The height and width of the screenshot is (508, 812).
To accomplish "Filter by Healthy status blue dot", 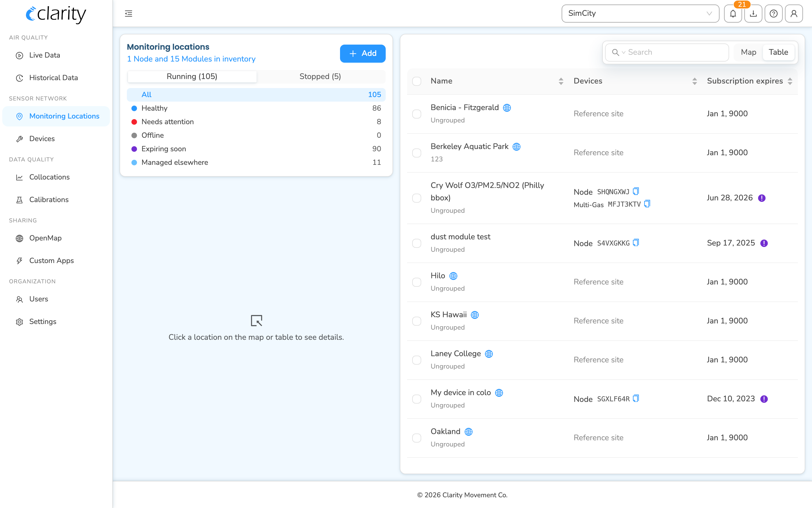I will click(x=134, y=108).
